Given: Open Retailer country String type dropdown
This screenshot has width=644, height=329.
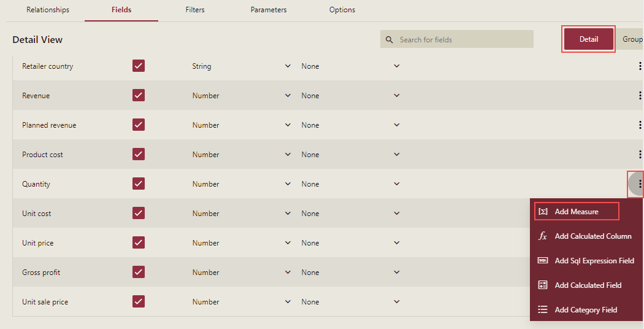Looking at the screenshot, I should (288, 66).
